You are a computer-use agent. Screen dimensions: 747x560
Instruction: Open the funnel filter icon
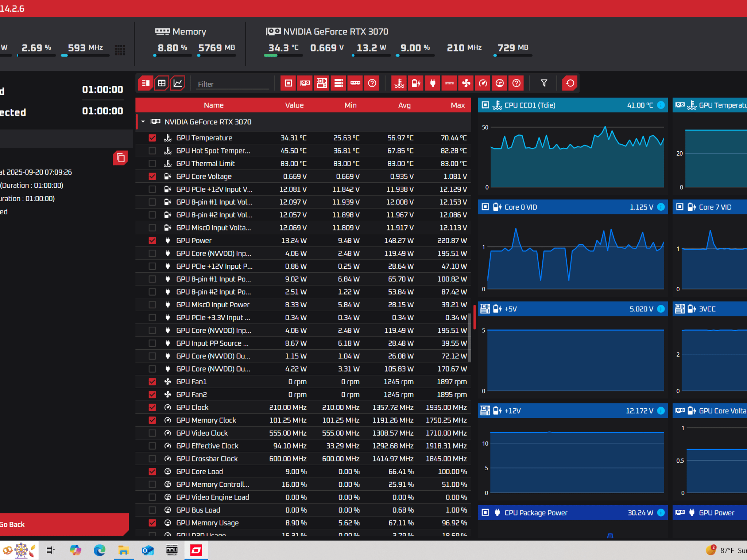tap(544, 83)
